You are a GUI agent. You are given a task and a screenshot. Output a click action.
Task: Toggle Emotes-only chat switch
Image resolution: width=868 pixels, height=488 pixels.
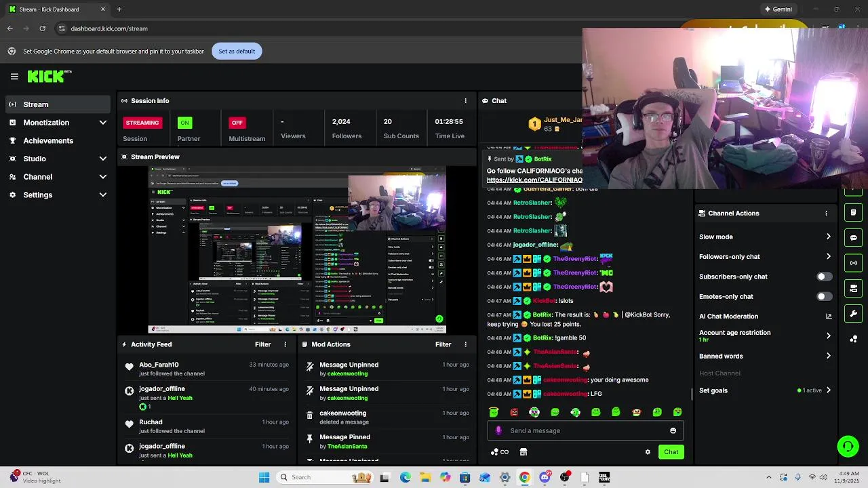tap(824, 296)
